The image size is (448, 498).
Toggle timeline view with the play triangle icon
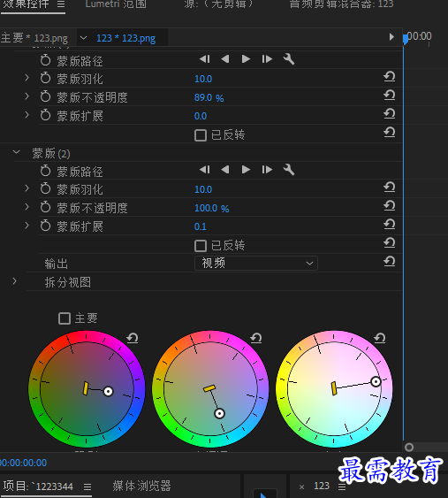pyautogui.click(x=391, y=37)
